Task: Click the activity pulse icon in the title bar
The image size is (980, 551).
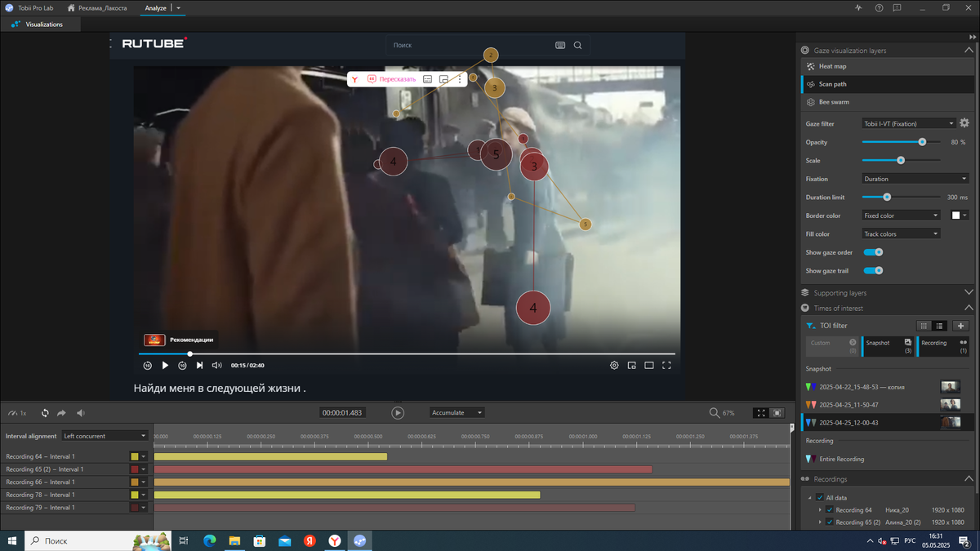Action: point(858,8)
